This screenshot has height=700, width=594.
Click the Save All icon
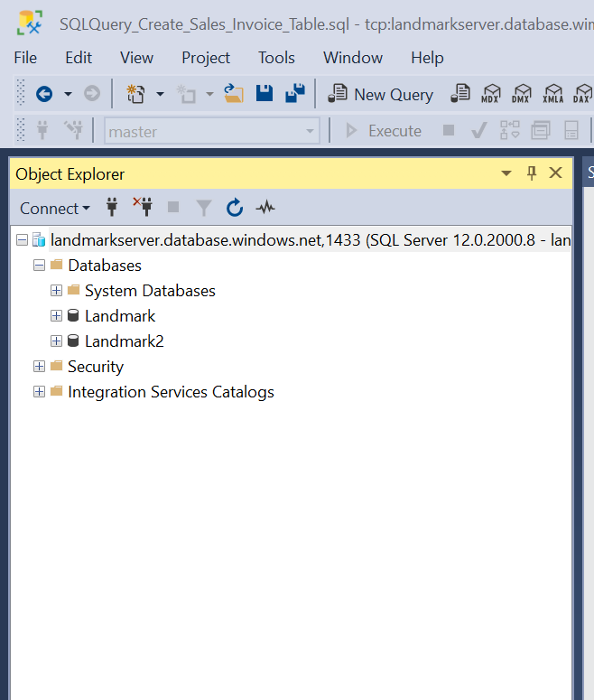[294, 94]
